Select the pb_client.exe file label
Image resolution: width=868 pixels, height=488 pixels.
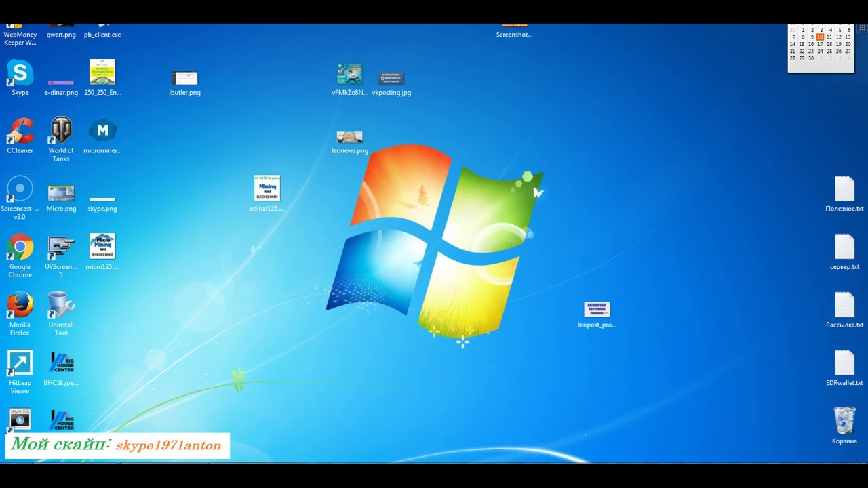[102, 35]
